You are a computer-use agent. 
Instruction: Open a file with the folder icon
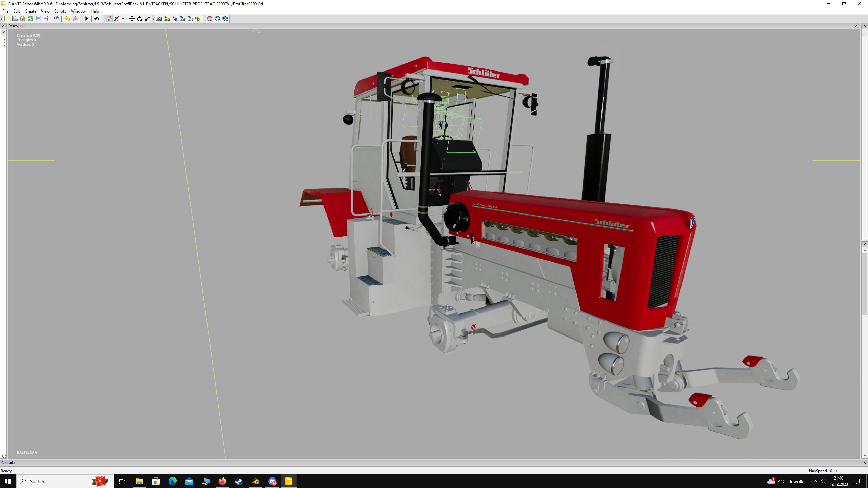(x=15, y=19)
